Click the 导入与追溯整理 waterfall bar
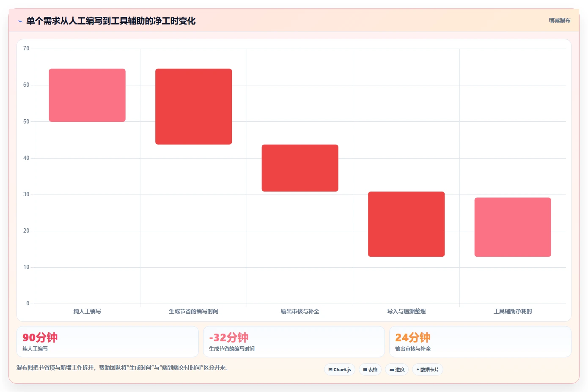 coord(406,224)
